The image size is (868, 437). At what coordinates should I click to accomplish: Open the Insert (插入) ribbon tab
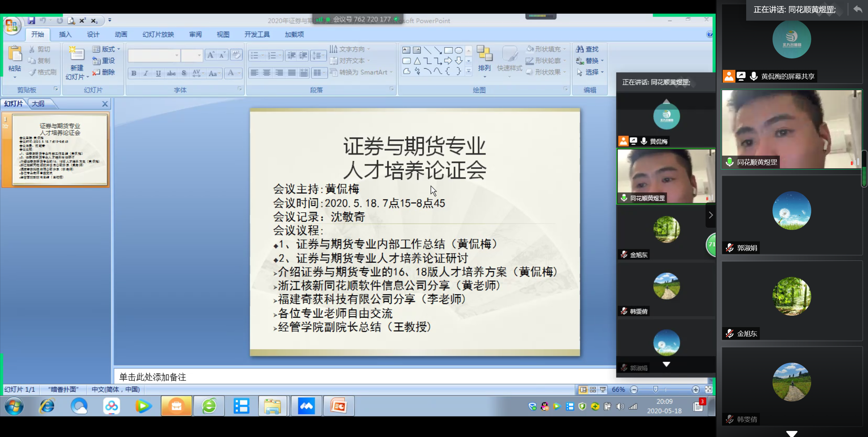[x=65, y=34]
